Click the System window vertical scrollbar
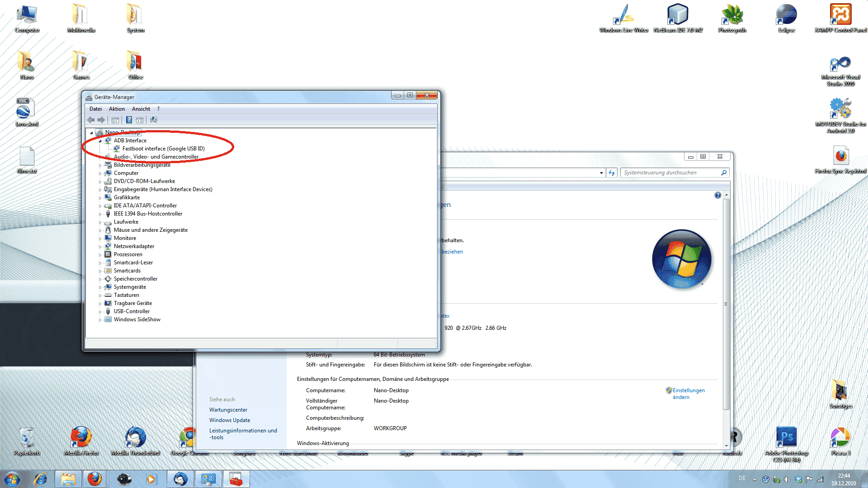 point(726,304)
